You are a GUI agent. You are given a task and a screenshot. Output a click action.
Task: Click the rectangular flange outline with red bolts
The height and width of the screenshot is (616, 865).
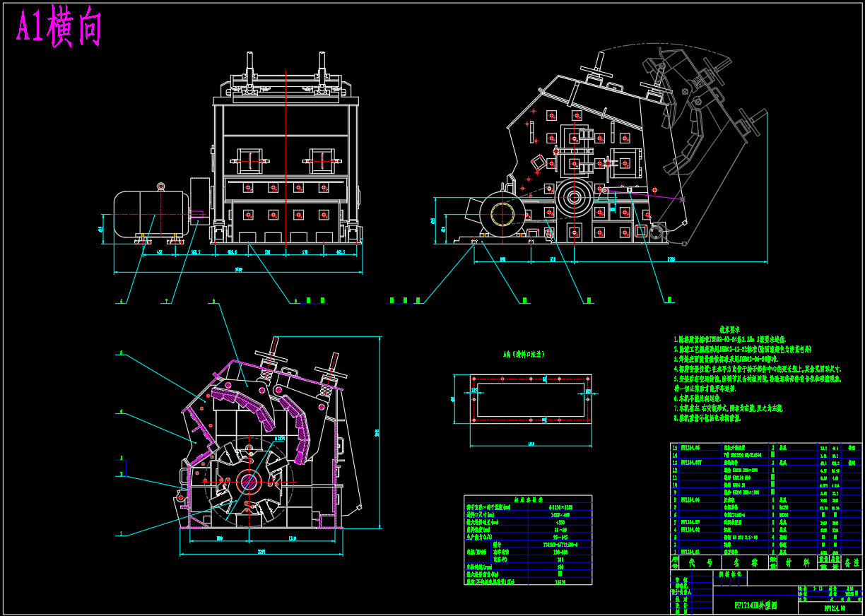point(531,399)
